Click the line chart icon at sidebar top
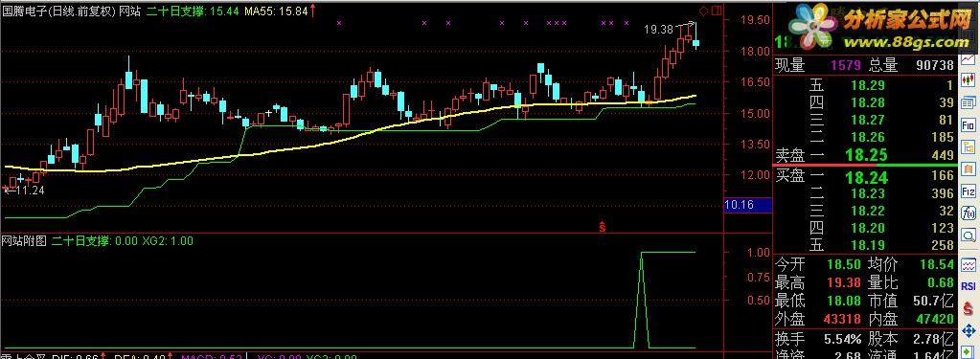980x359 pixels. (x=969, y=59)
